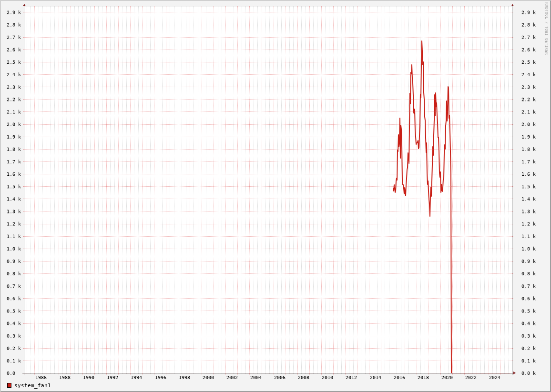Click the red arrow atop the right axis
Viewport: 551px width, 392px height.
512,5
